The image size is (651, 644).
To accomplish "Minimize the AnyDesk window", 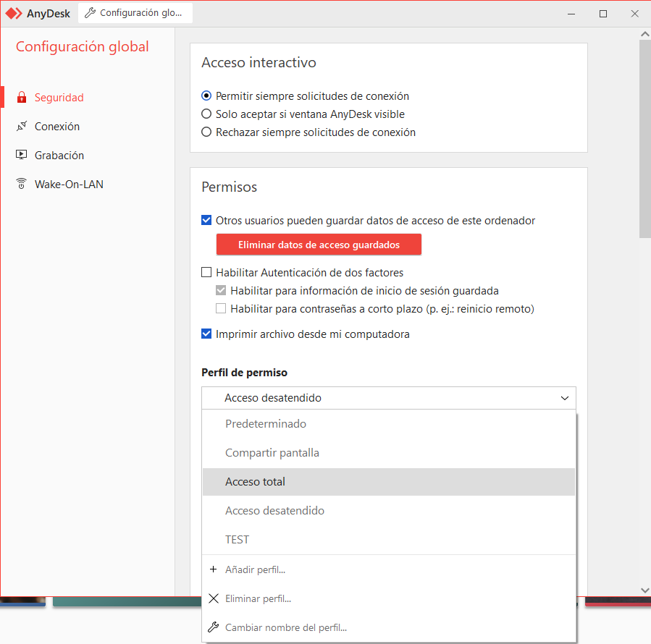I will [x=571, y=14].
